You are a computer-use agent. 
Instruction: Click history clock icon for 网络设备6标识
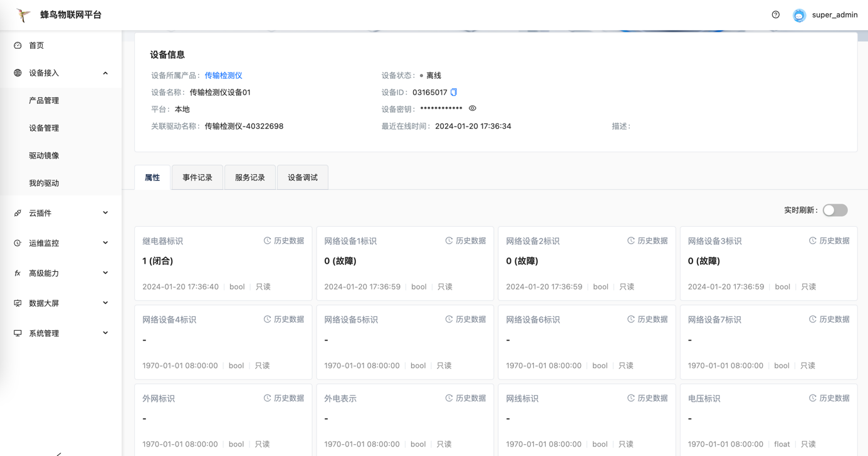[x=630, y=319]
